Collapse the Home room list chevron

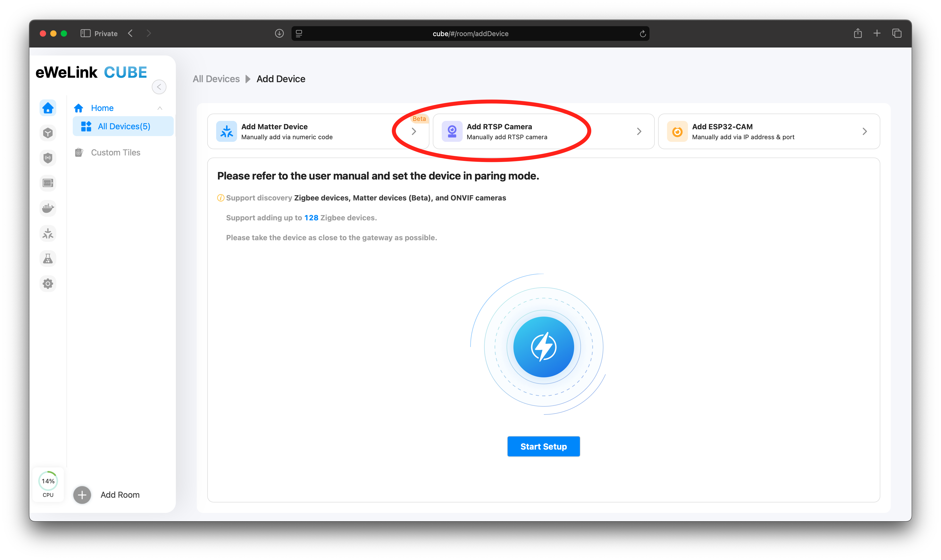pos(160,108)
